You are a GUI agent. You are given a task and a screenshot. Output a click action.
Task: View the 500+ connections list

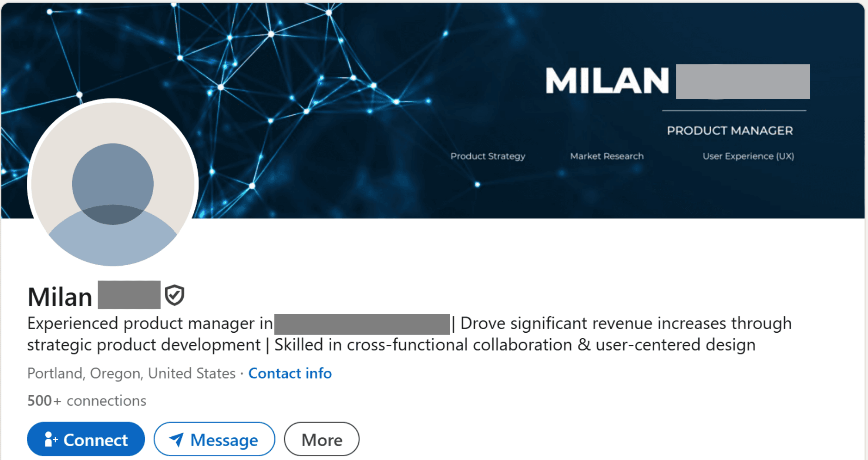(87, 400)
